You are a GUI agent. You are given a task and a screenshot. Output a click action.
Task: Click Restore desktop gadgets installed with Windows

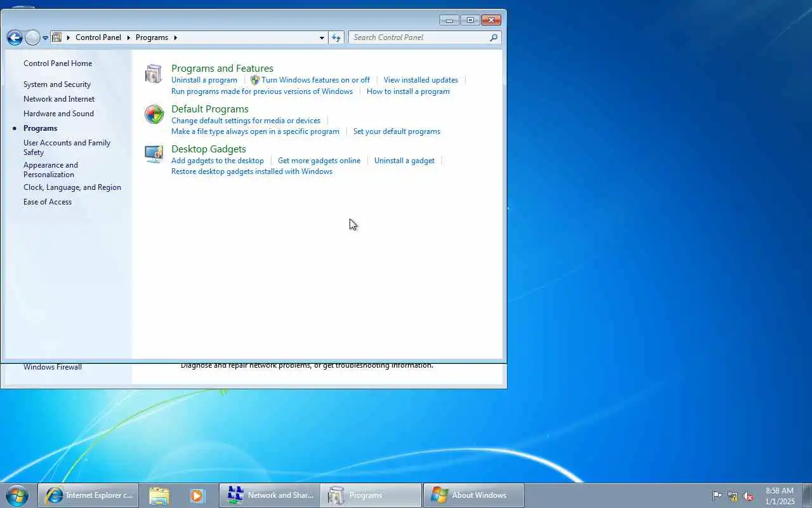[x=252, y=171]
